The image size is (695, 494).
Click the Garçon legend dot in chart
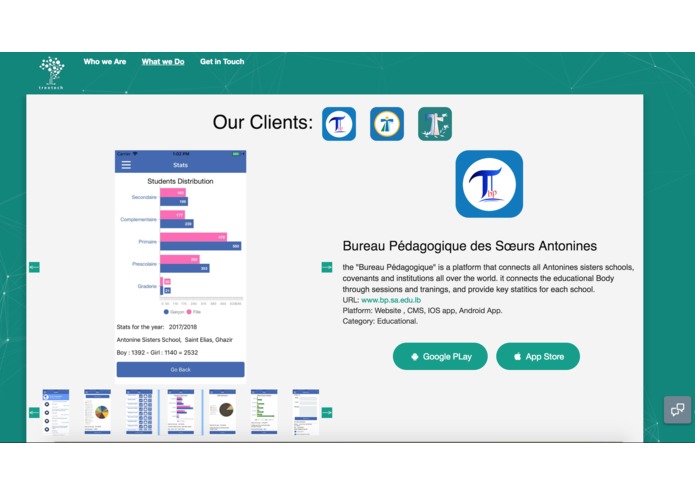tap(166, 312)
